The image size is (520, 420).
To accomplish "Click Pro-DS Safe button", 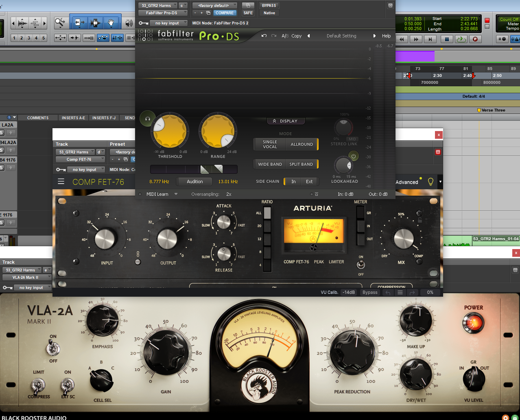I will click(x=248, y=13).
